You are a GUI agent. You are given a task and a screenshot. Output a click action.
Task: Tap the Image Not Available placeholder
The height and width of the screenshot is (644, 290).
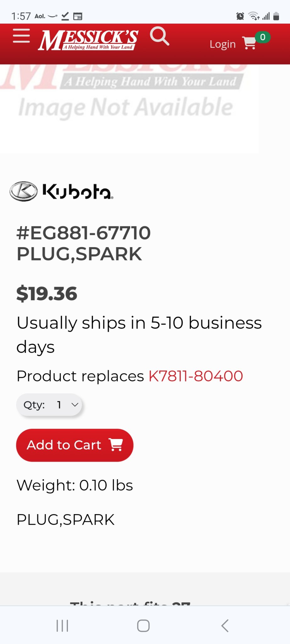click(x=129, y=109)
